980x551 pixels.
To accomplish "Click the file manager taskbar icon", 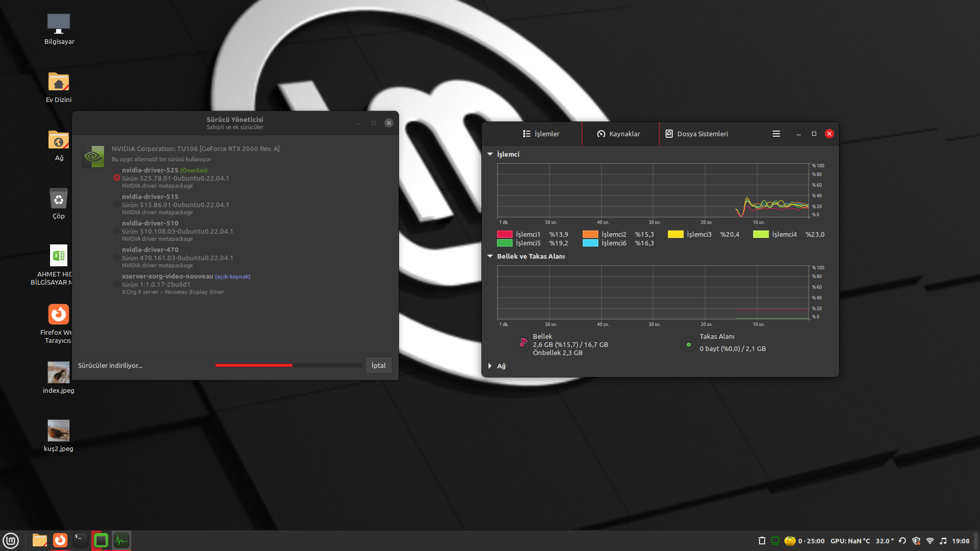I will 40,540.
